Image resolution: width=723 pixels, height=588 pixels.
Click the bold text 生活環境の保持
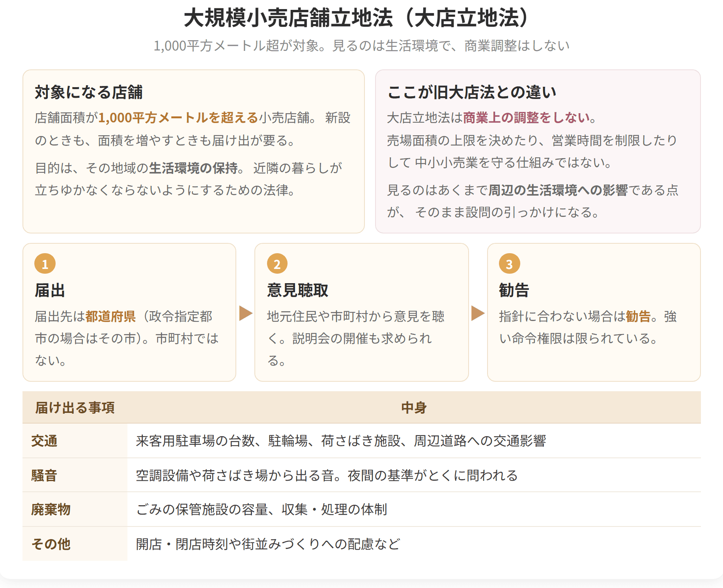pyautogui.click(x=193, y=168)
